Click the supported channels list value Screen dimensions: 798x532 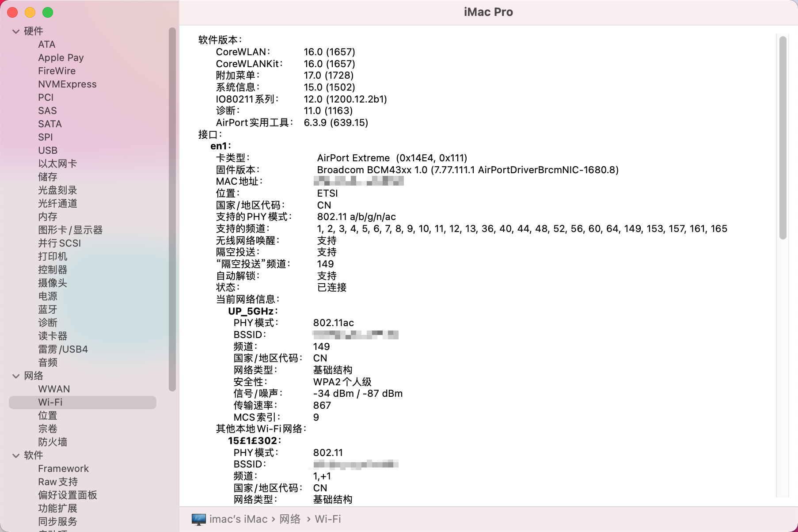[x=522, y=229]
